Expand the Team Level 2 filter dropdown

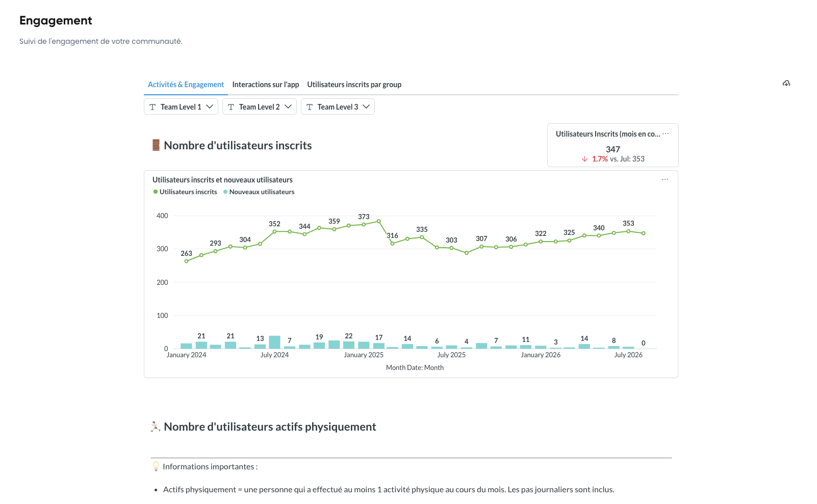tap(260, 107)
